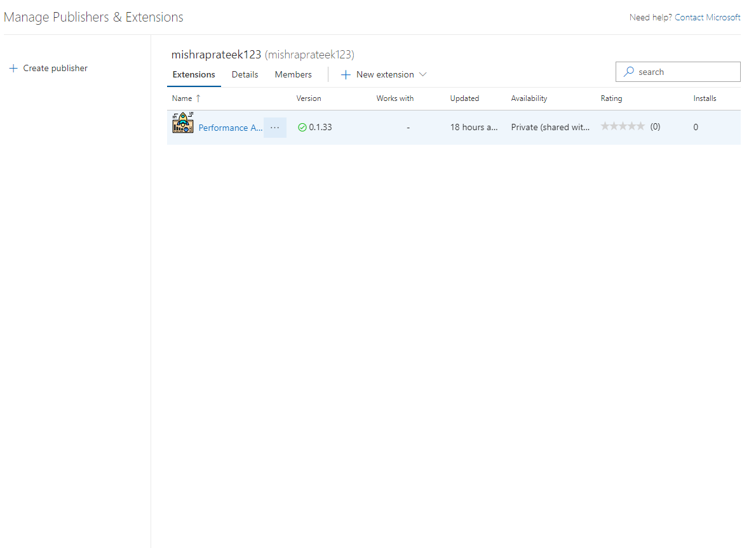Sort by the Updated column header
756x548 pixels.
465,98
